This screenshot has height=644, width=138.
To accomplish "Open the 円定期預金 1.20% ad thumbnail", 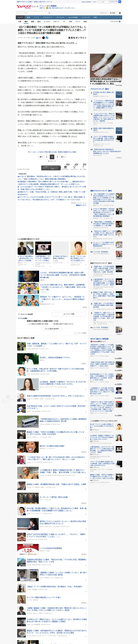I will tap(28, 550).
